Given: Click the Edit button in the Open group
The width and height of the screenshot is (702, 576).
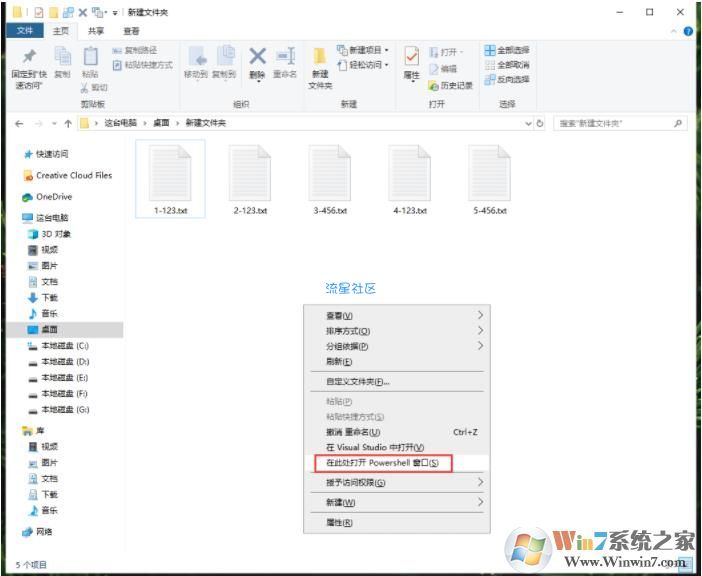Looking at the screenshot, I should coord(443,69).
